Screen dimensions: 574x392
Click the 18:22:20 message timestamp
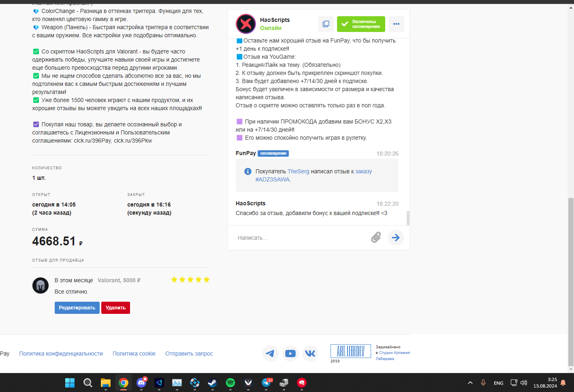click(x=388, y=204)
